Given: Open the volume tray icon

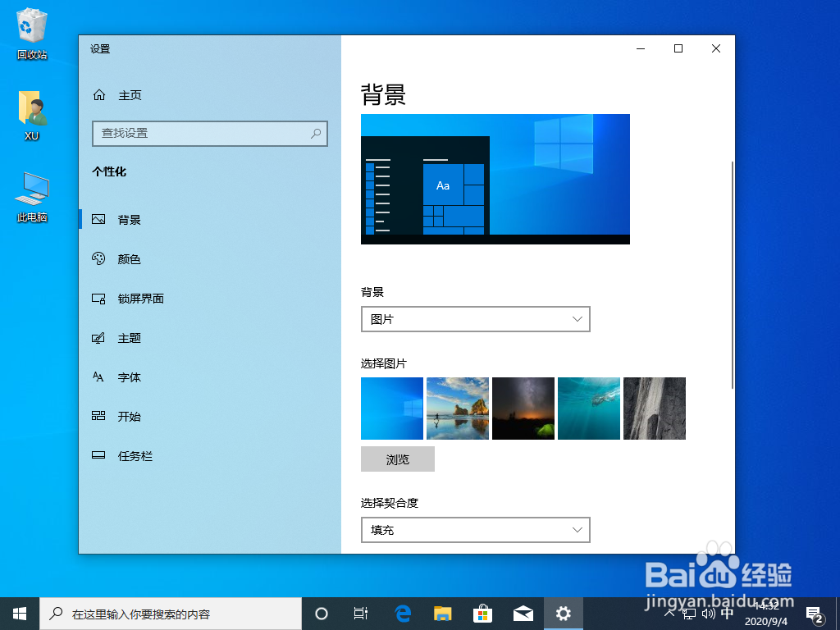Looking at the screenshot, I should [708, 614].
